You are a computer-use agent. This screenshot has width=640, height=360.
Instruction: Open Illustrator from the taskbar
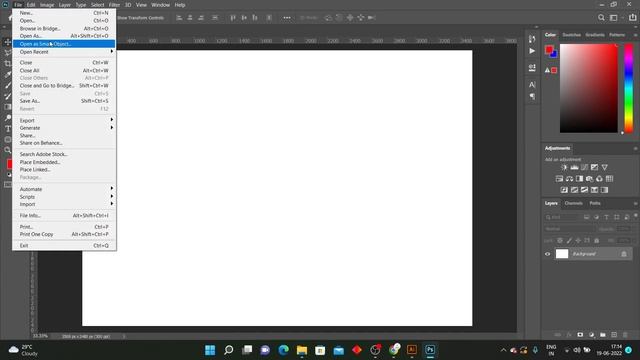[411, 350]
